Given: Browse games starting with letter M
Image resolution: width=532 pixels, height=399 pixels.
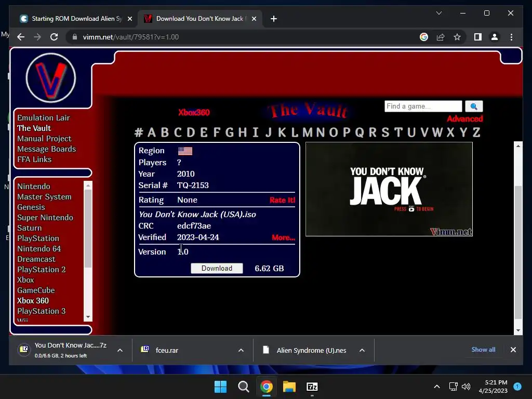Looking at the screenshot, I should 308,132.
